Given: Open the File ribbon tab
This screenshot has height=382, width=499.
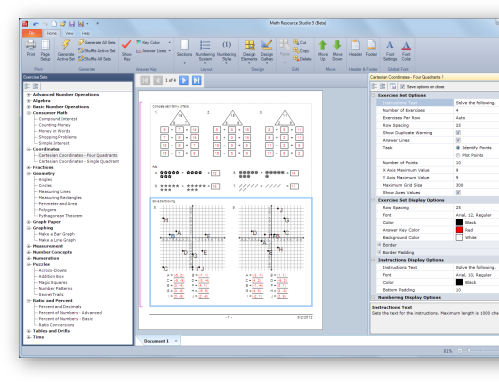Looking at the screenshot, I should tap(32, 33).
